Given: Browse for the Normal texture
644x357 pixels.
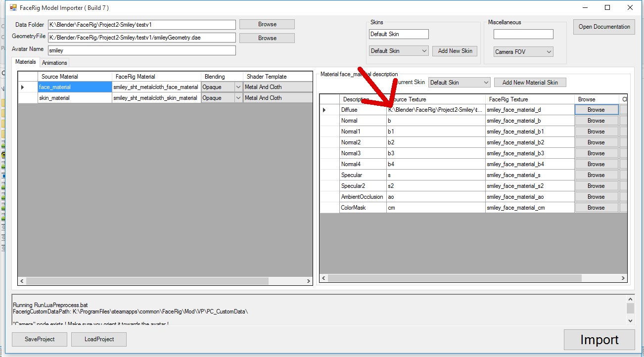Looking at the screenshot, I should [597, 121].
